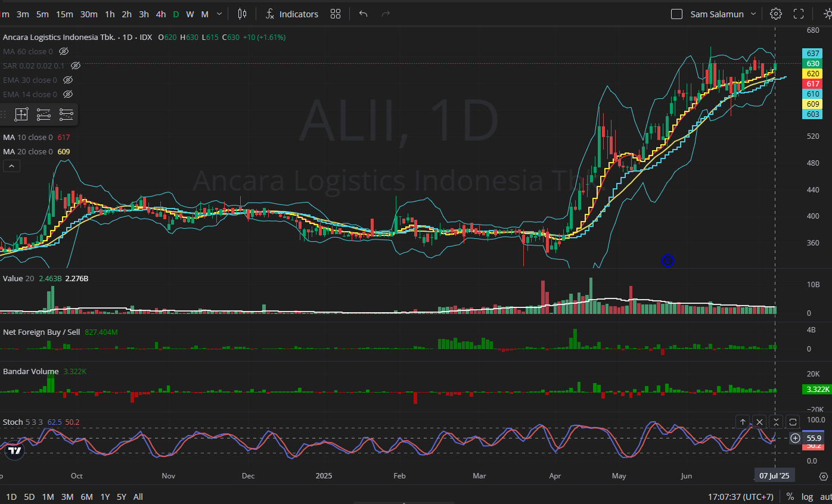Select the weekly W timeframe

[190, 14]
